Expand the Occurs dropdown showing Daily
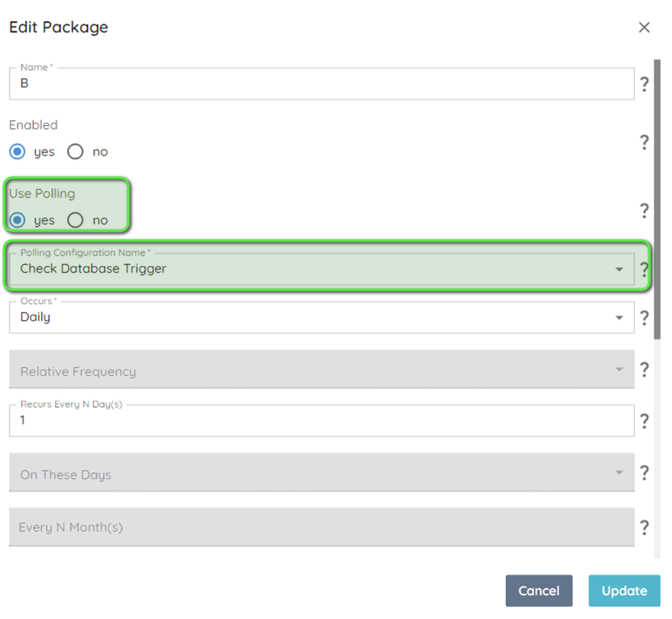The width and height of the screenshot is (672, 619). click(x=321, y=318)
